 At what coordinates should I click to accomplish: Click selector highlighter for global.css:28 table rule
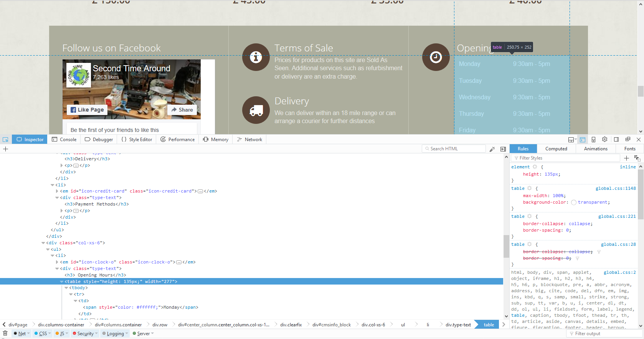(x=529, y=244)
